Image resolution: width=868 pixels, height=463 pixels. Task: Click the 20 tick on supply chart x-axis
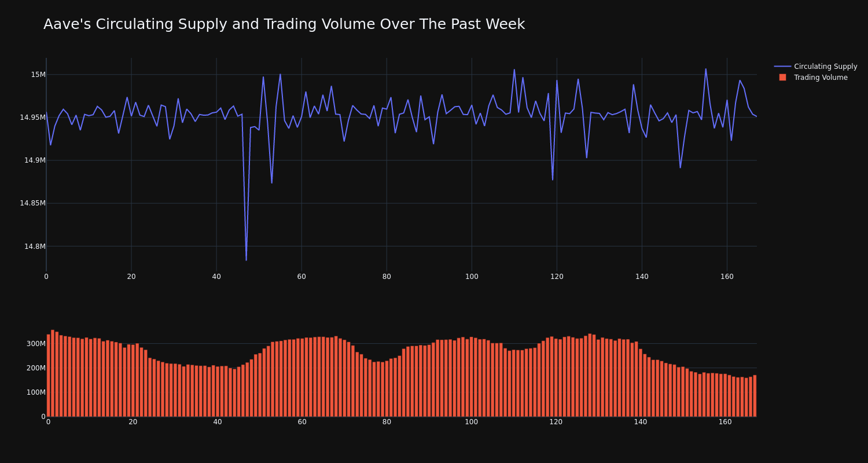pos(131,277)
